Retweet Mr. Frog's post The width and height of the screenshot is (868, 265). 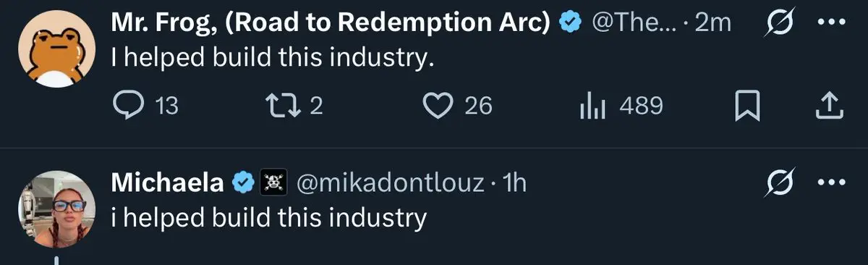pyautogui.click(x=293, y=106)
